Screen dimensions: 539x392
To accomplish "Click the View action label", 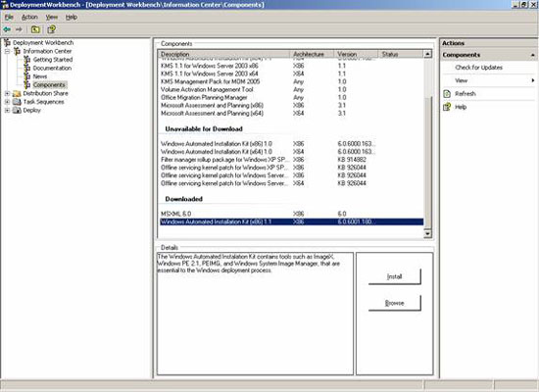I will coord(461,80).
